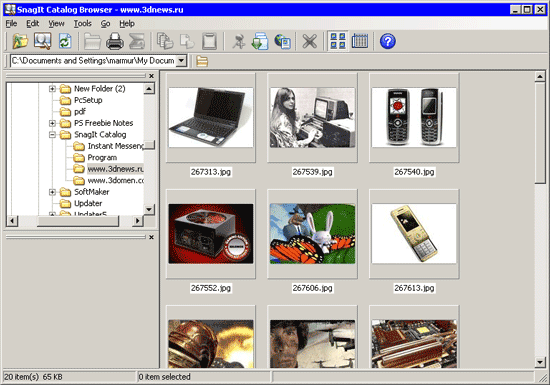Click the open catalog folder toolbar icon
Screen dimensions: 550x385
click(x=20, y=41)
